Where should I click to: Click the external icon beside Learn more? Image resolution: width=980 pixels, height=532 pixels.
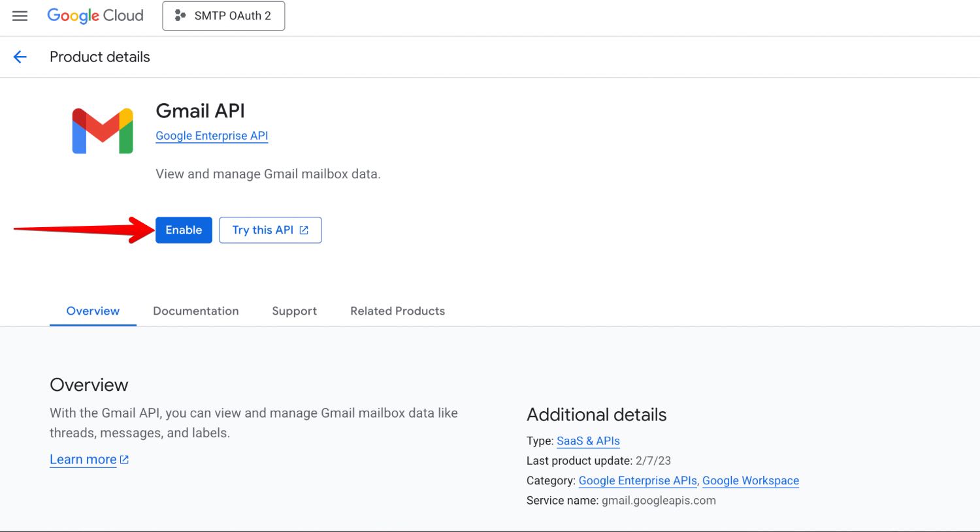click(x=125, y=460)
